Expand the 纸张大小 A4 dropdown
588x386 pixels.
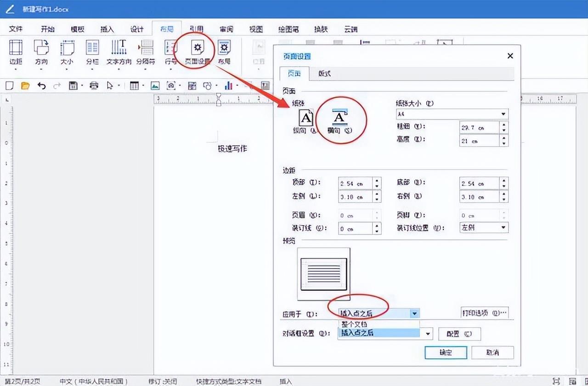[504, 114]
